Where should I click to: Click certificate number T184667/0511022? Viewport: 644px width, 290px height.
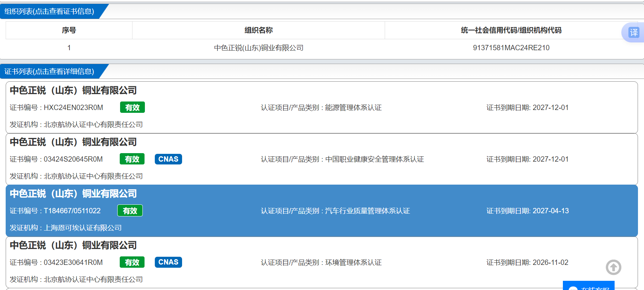[72, 211]
